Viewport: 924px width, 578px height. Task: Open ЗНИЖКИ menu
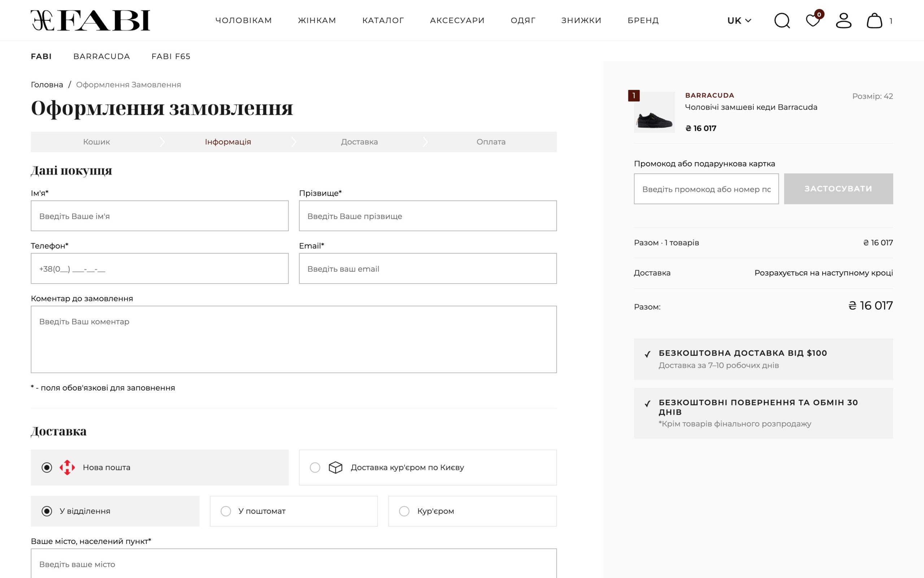[581, 20]
